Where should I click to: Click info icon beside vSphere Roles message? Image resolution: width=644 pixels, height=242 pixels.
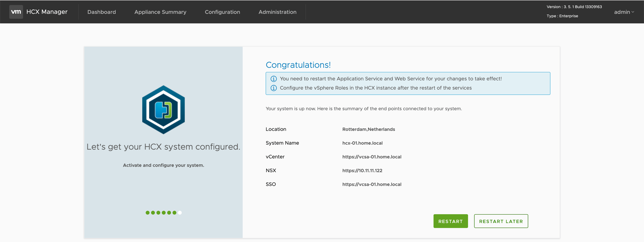pos(274,88)
